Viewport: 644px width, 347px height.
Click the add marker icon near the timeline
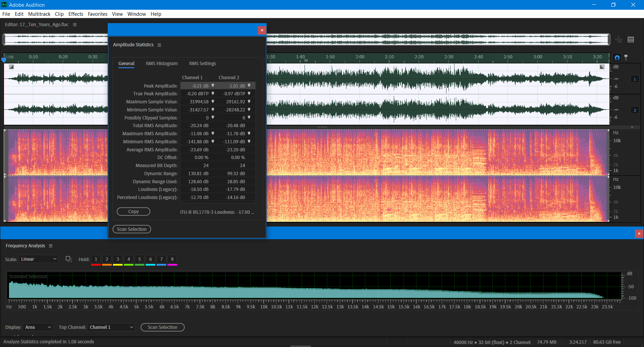(626, 58)
